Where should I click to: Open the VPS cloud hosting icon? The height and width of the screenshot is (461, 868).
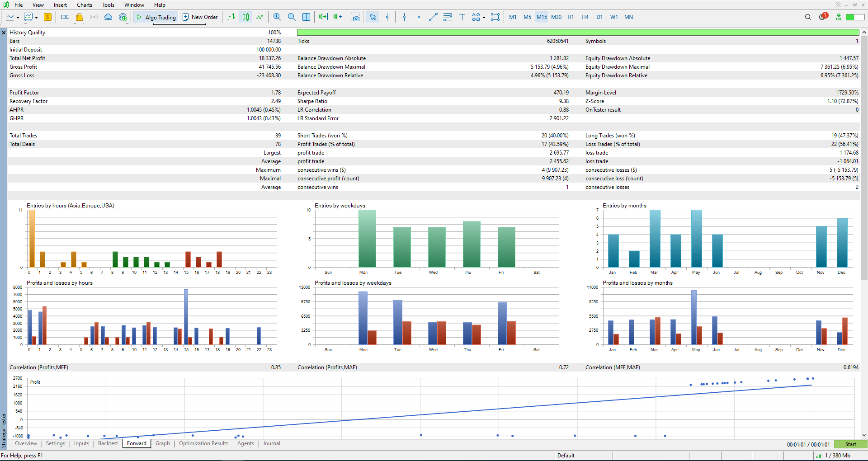pos(108,17)
